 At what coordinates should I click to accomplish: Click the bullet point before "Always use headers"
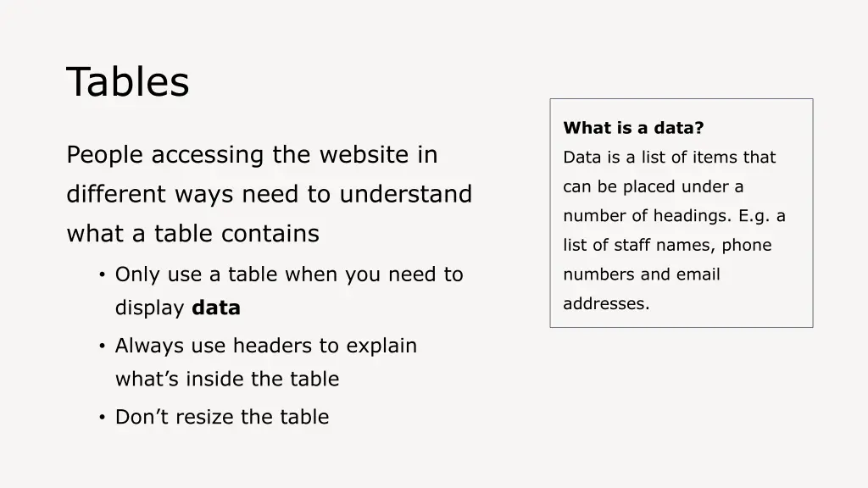point(101,346)
